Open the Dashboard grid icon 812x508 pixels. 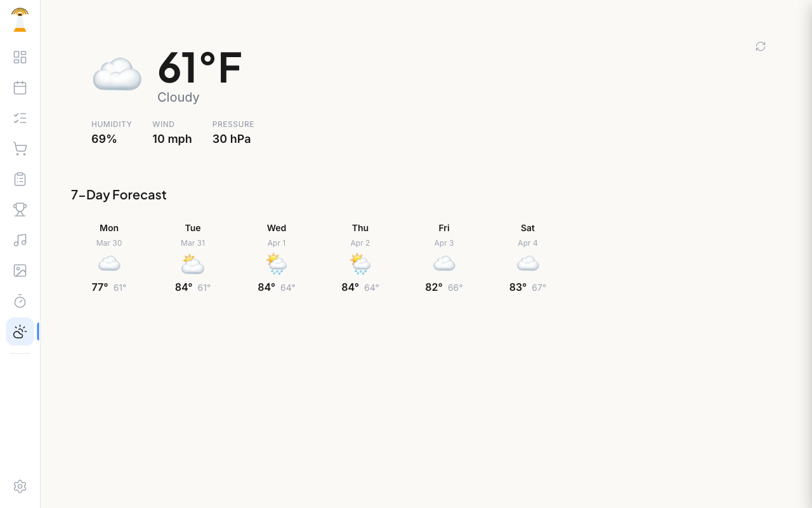(x=20, y=57)
